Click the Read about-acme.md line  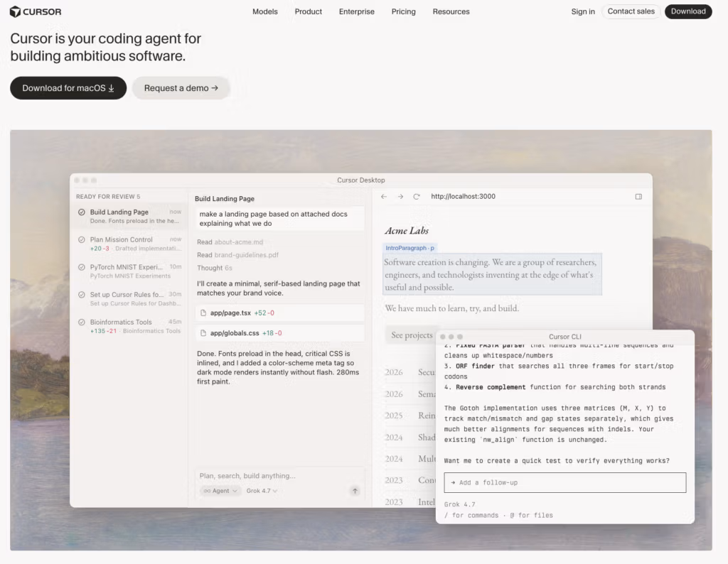coord(230,242)
